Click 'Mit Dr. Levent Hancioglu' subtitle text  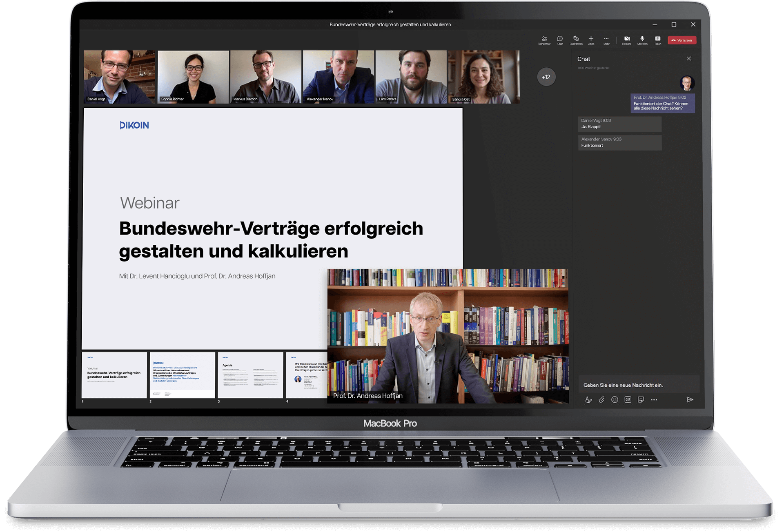(197, 276)
